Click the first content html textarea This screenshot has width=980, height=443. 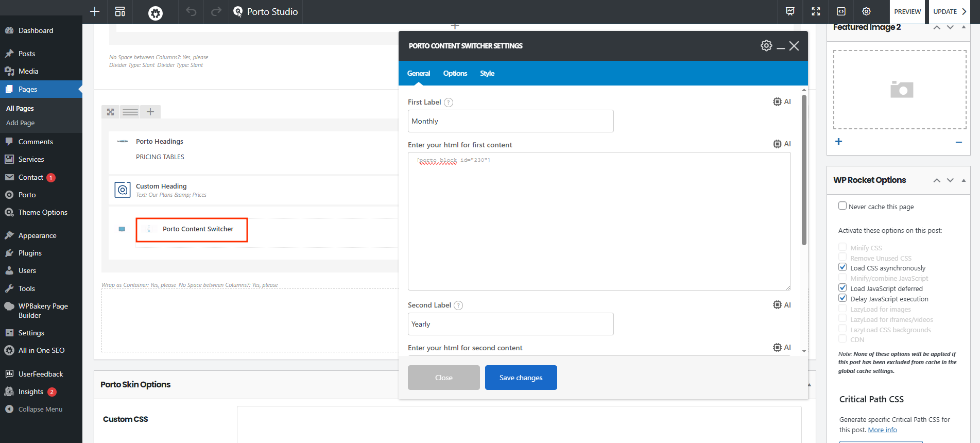click(x=599, y=221)
